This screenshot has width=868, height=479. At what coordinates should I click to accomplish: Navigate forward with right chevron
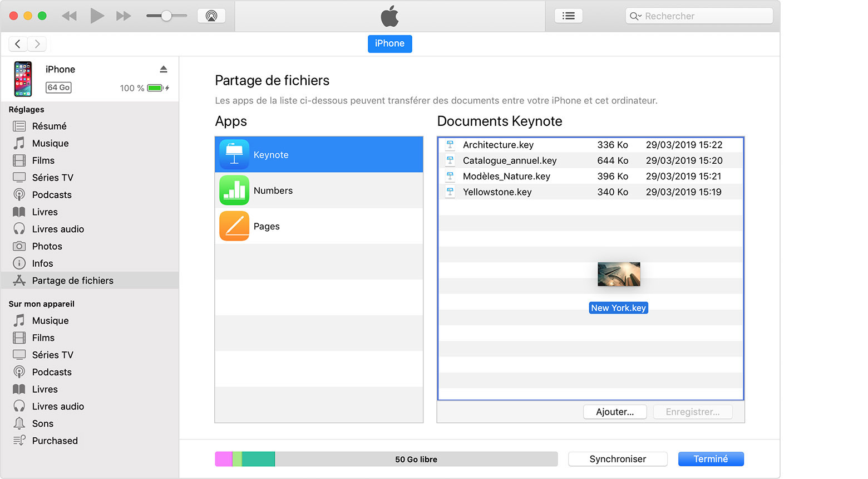pos(37,43)
